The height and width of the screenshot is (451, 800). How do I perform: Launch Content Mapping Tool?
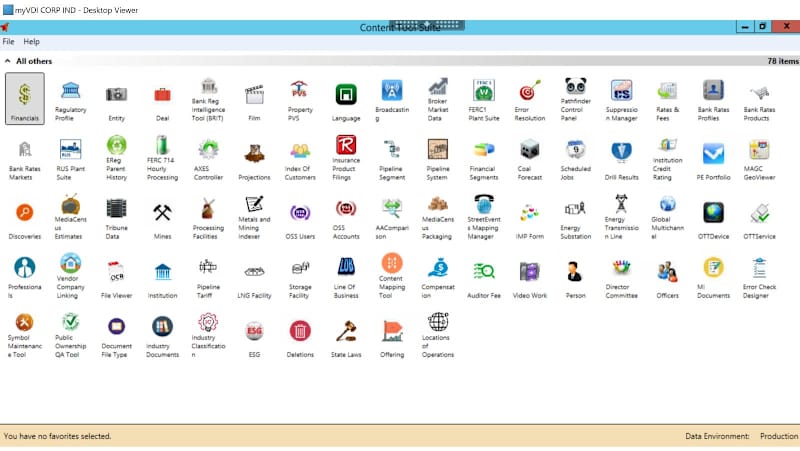[392, 277]
